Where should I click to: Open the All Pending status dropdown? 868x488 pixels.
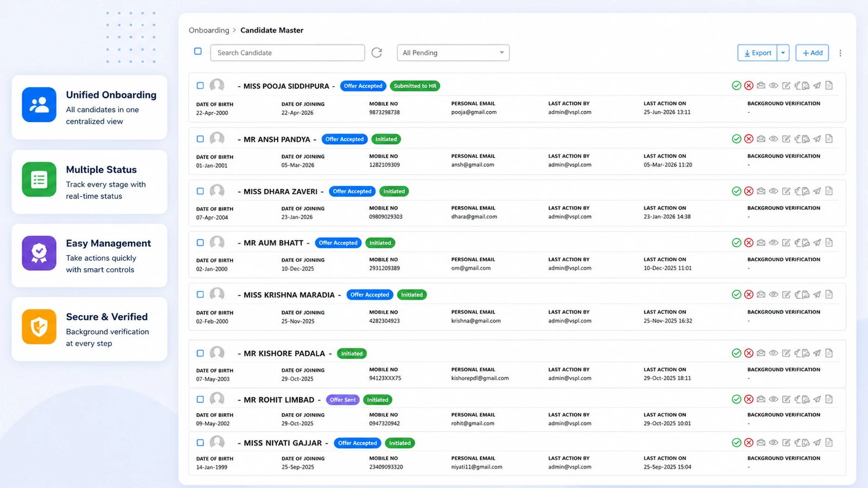point(453,53)
